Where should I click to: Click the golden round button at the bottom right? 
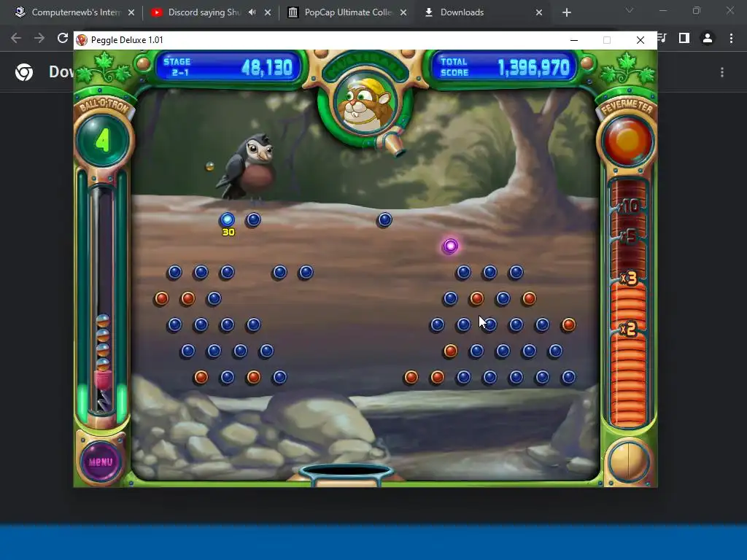pos(628,462)
